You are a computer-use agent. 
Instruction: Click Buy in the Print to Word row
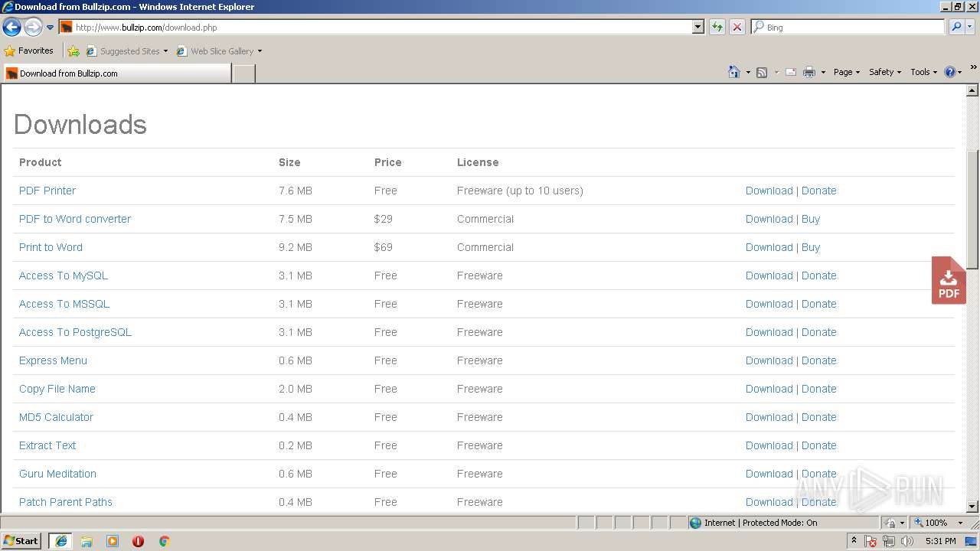tap(810, 247)
